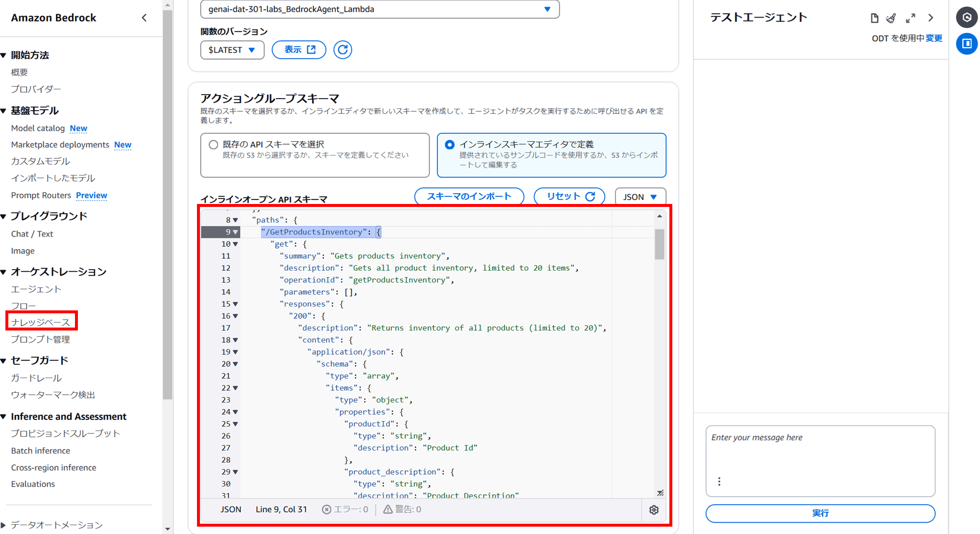This screenshot has height=534, width=980.
Task: Collapse the 開始方法 sidebar section
Action: [x=4, y=55]
